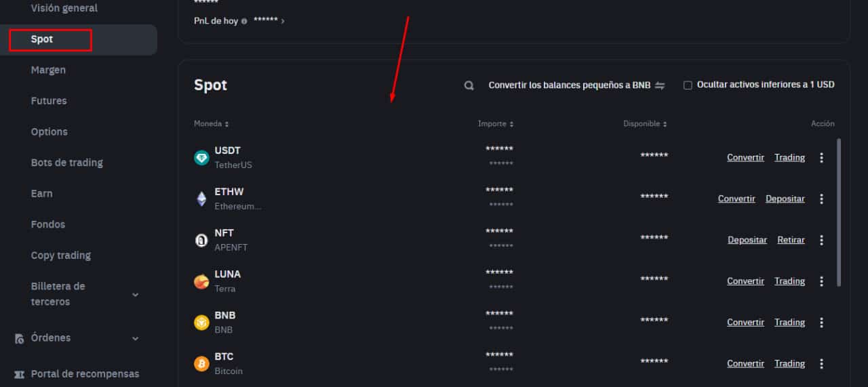Screen dimensions: 868x387
Task: Click Trading link in USDT row
Action: pos(790,158)
